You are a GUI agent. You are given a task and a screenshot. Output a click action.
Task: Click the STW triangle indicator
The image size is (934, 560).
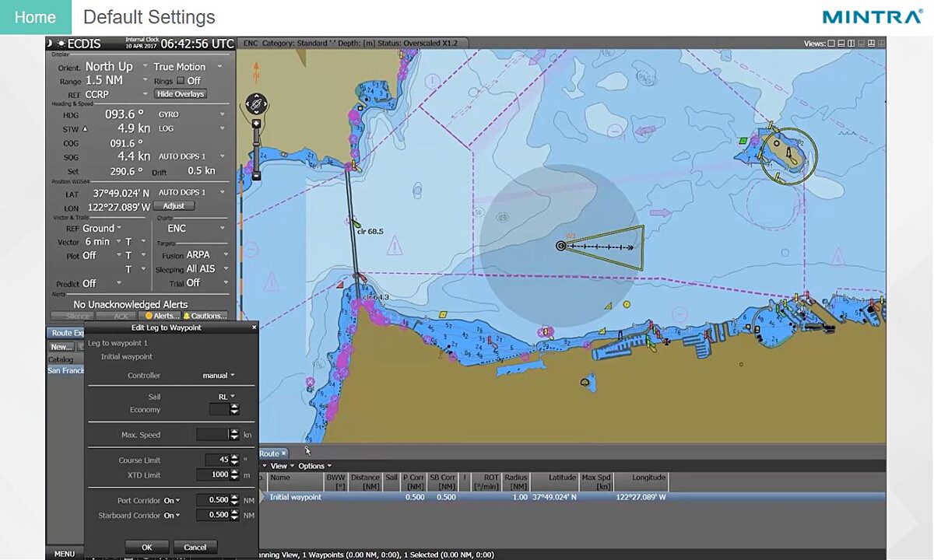pyautogui.click(x=85, y=129)
